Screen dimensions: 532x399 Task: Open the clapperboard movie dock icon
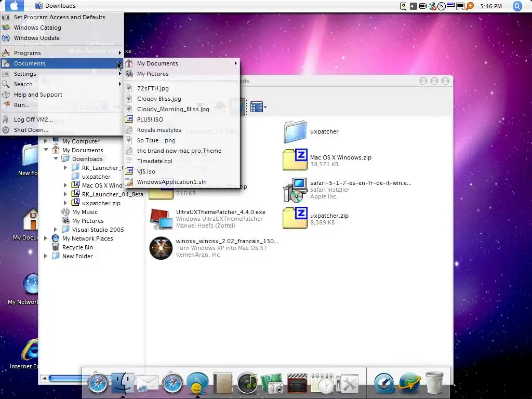(297, 383)
